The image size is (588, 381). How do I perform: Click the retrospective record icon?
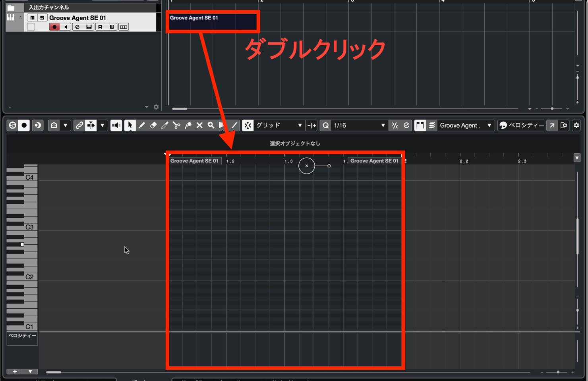(37, 125)
